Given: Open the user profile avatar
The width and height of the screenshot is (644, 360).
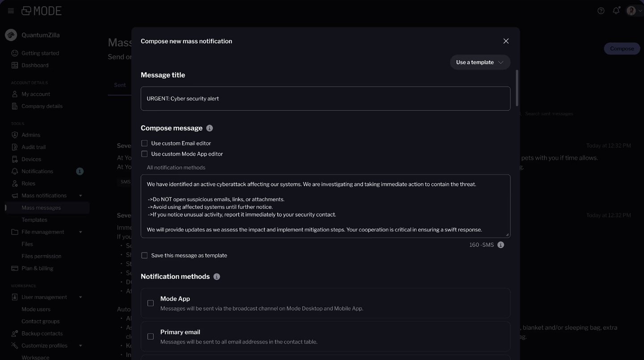Looking at the screenshot, I should coord(631,11).
